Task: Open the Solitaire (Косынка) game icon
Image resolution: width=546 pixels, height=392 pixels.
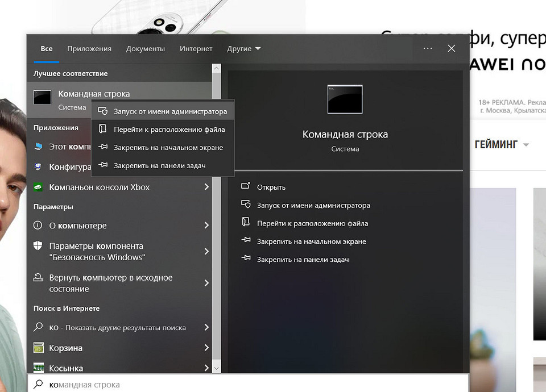Action: pyautogui.click(x=38, y=368)
